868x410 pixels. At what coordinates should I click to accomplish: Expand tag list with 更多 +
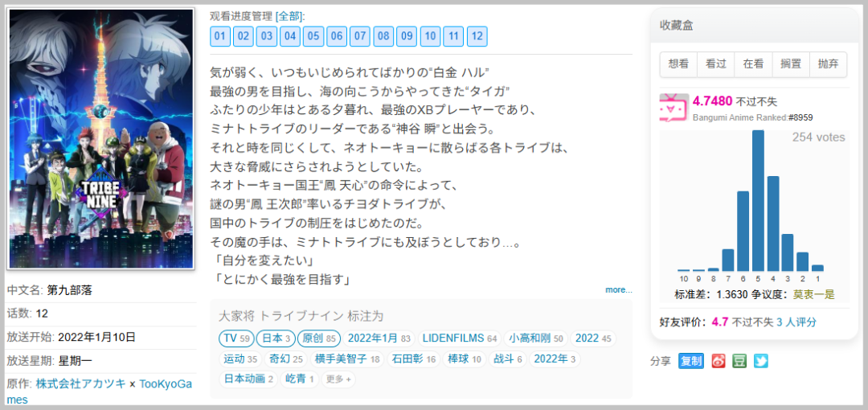point(338,379)
